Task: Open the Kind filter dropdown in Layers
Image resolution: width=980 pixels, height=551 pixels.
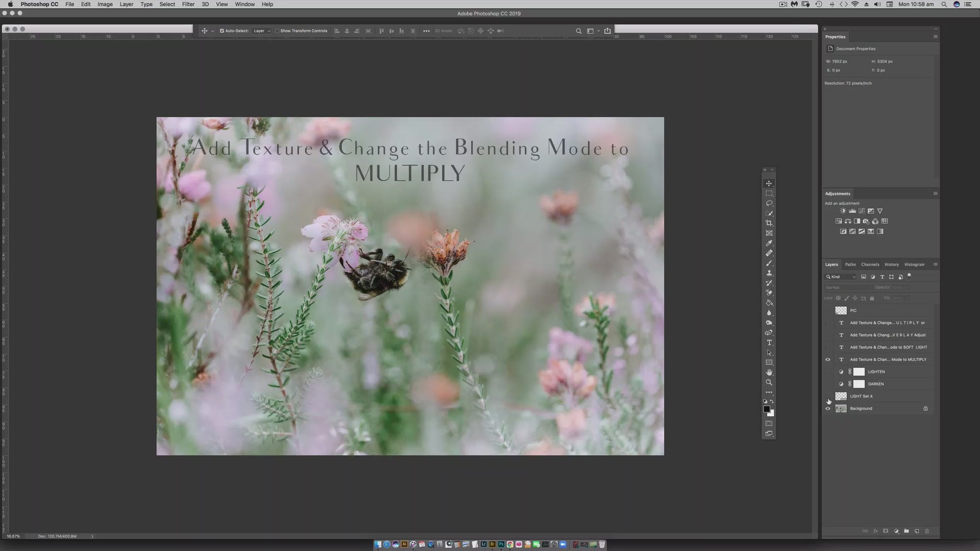Action: coord(841,277)
